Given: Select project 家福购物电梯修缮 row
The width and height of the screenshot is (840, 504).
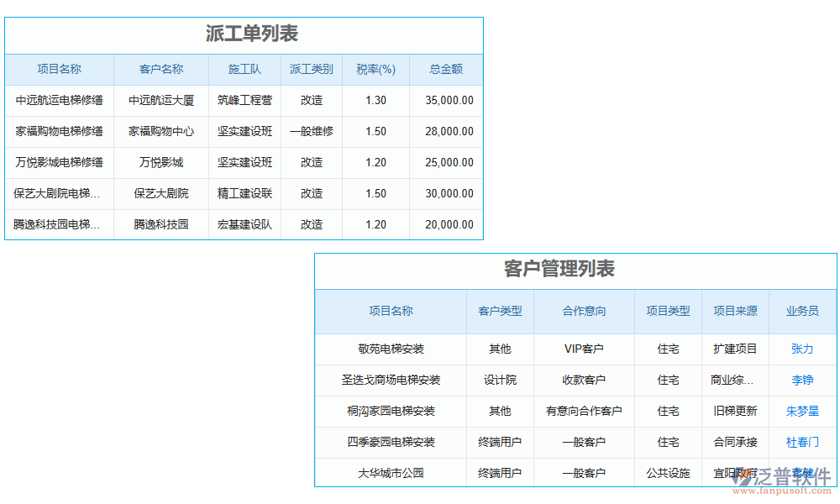Looking at the screenshot, I should pyautogui.click(x=59, y=131).
